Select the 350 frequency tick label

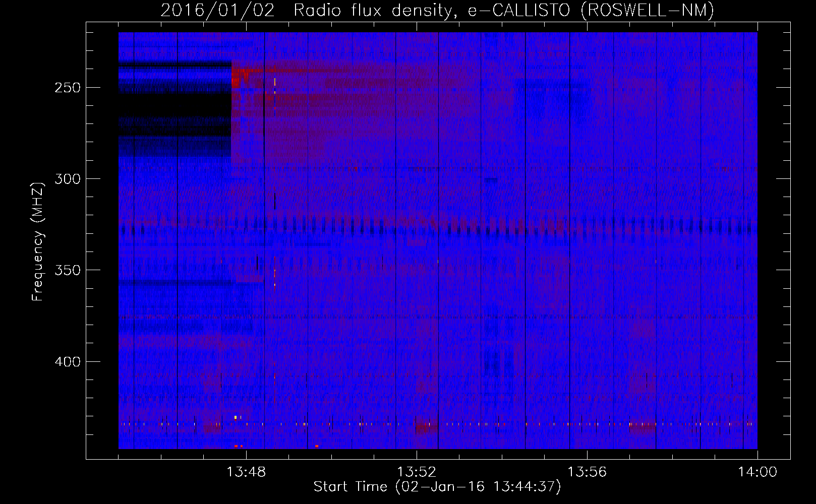pos(68,270)
